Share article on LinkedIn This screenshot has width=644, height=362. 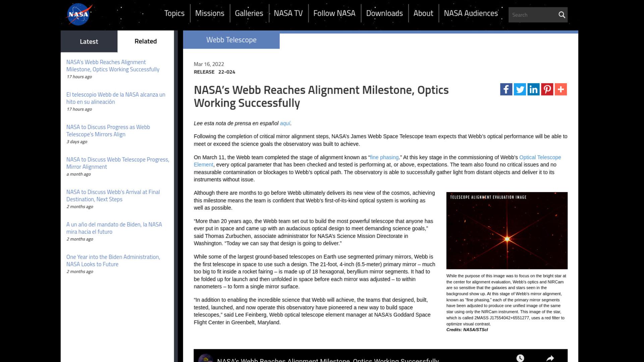[533, 89]
